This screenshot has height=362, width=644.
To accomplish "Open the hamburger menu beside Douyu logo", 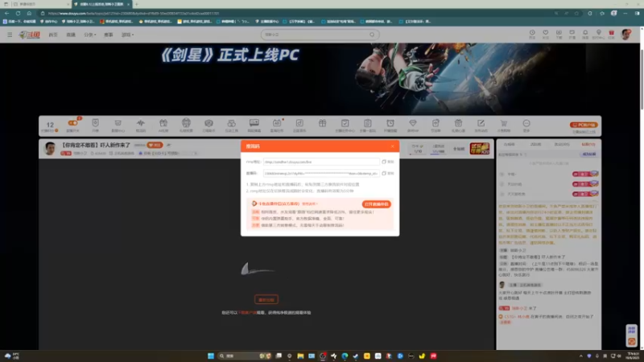I will click(10, 35).
